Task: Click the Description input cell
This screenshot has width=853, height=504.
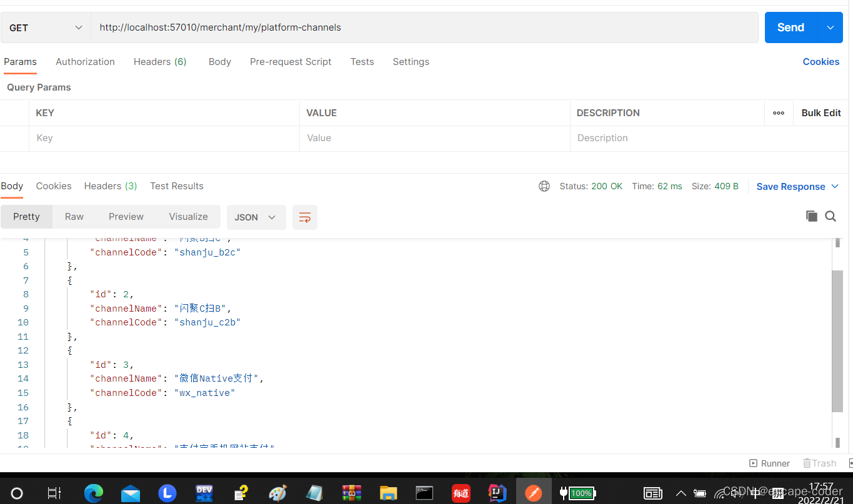Action: (x=709, y=138)
